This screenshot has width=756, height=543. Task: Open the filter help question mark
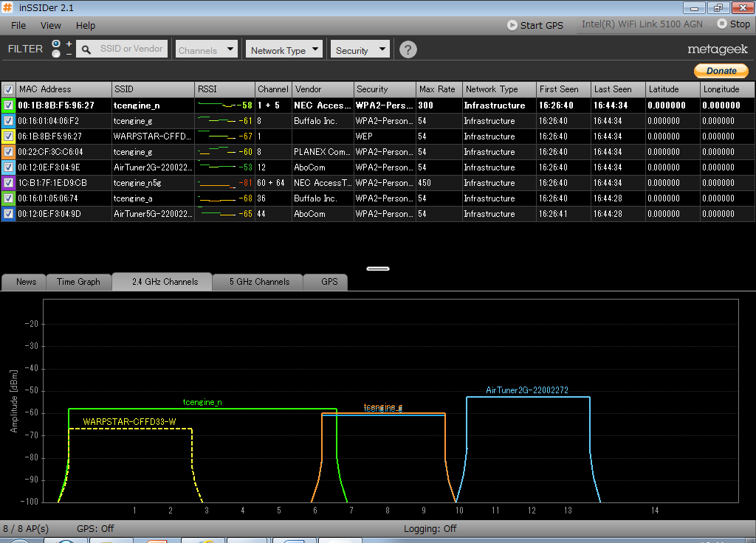[408, 49]
